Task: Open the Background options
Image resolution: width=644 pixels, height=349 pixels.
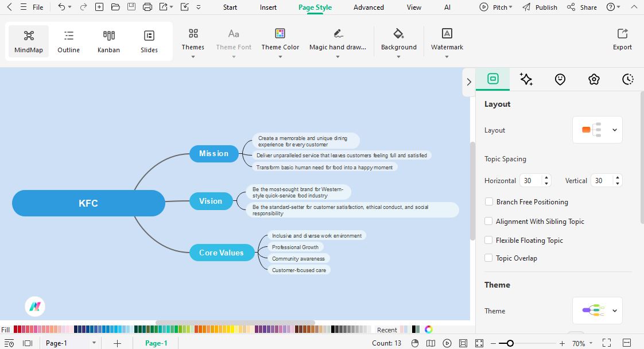Action: (x=398, y=41)
